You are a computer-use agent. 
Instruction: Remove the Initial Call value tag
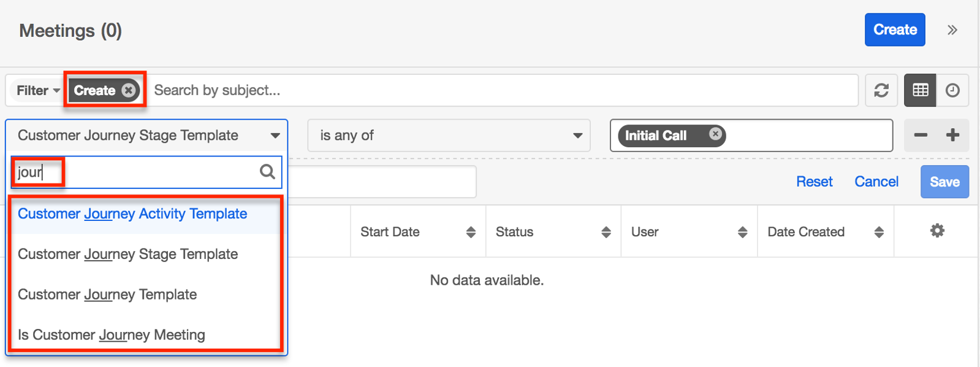pyautogui.click(x=715, y=134)
